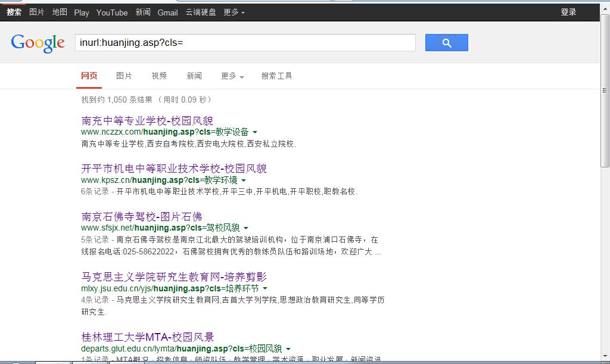
Task: Expand arrow beside www.nczzx.com URL
Action: click(x=255, y=132)
